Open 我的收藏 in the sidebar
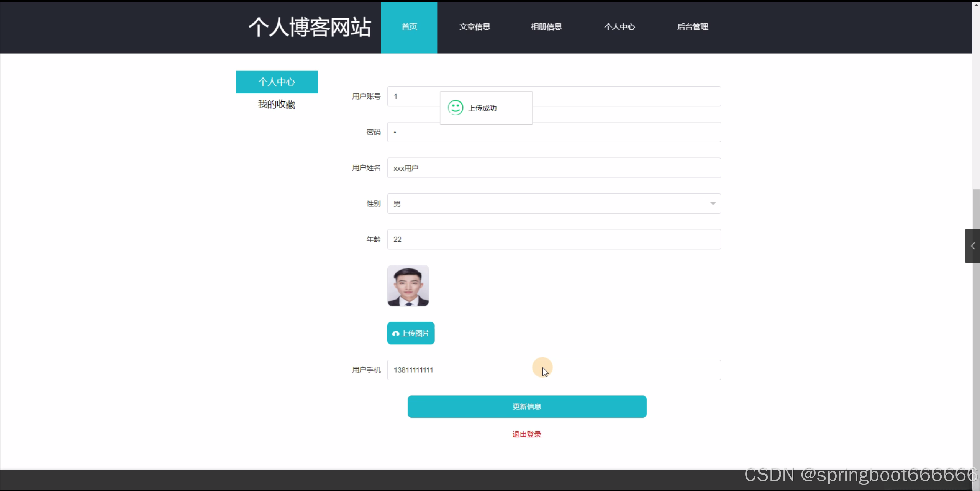 tap(277, 104)
